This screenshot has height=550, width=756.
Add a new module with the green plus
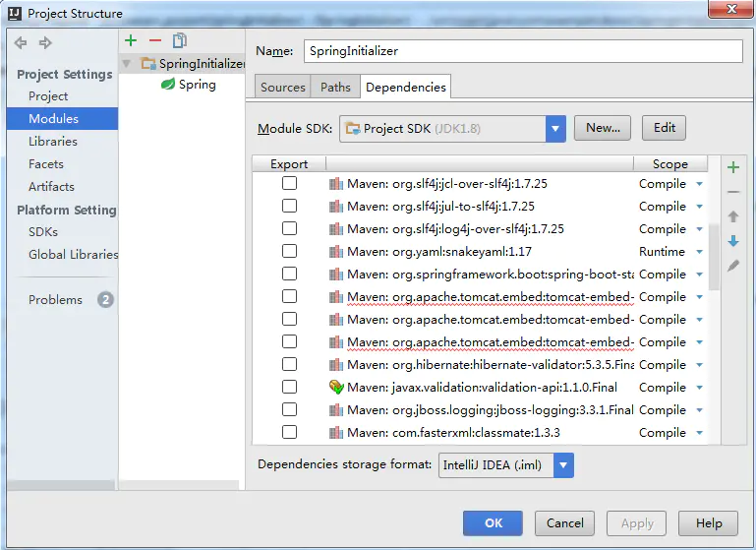(131, 40)
